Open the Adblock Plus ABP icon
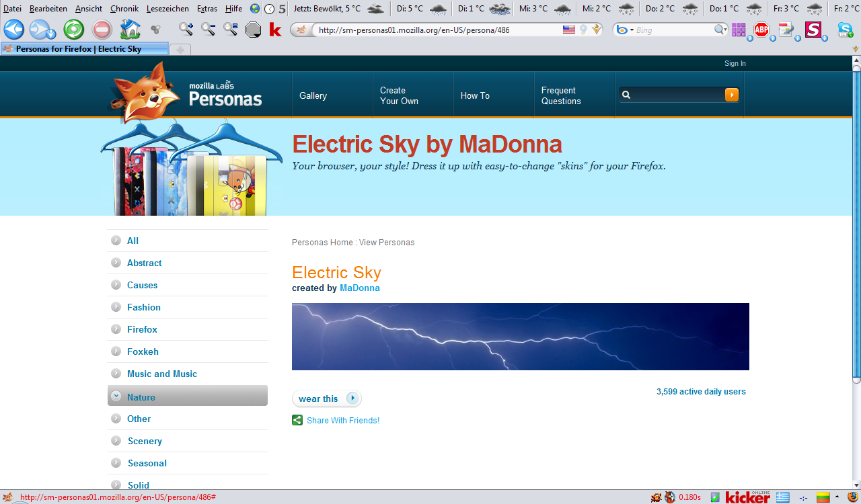 point(761,30)
